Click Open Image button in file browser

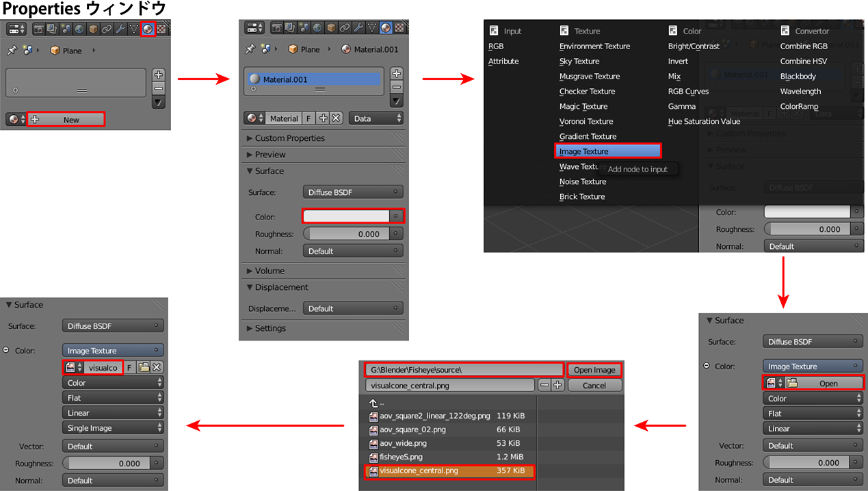click(x=594, y=370)
